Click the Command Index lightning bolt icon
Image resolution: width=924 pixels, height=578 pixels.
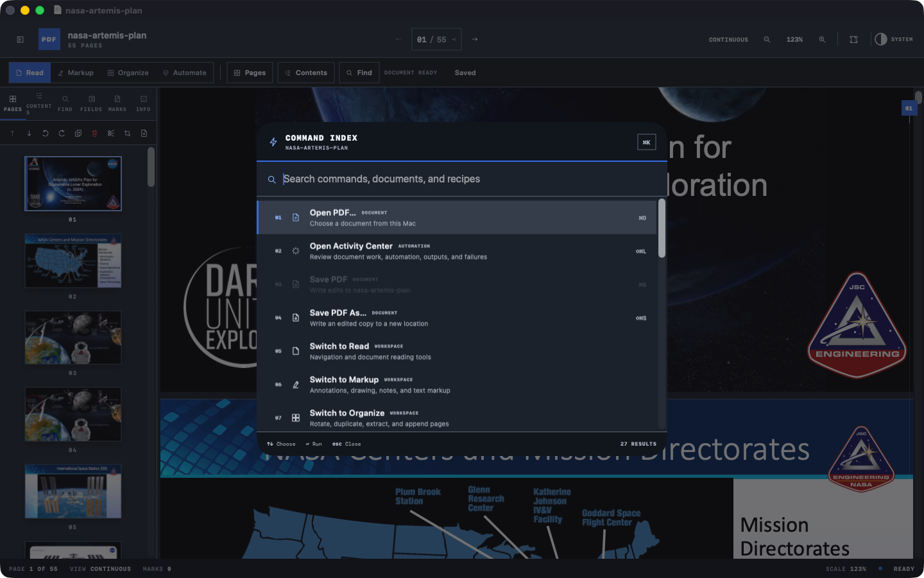(x=273, y=142)
